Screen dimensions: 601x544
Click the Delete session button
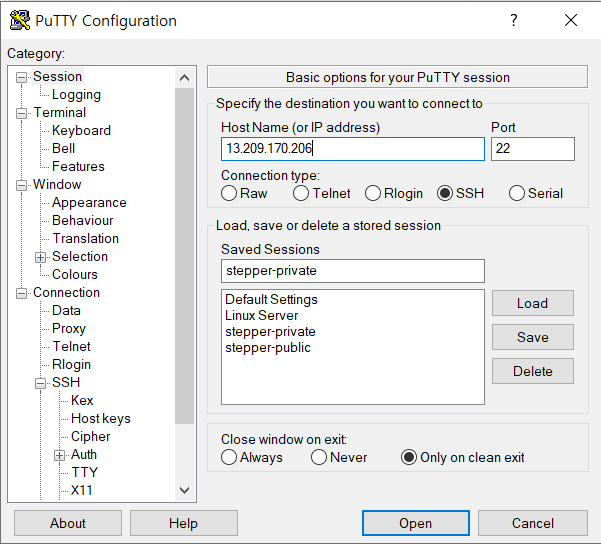533,371
